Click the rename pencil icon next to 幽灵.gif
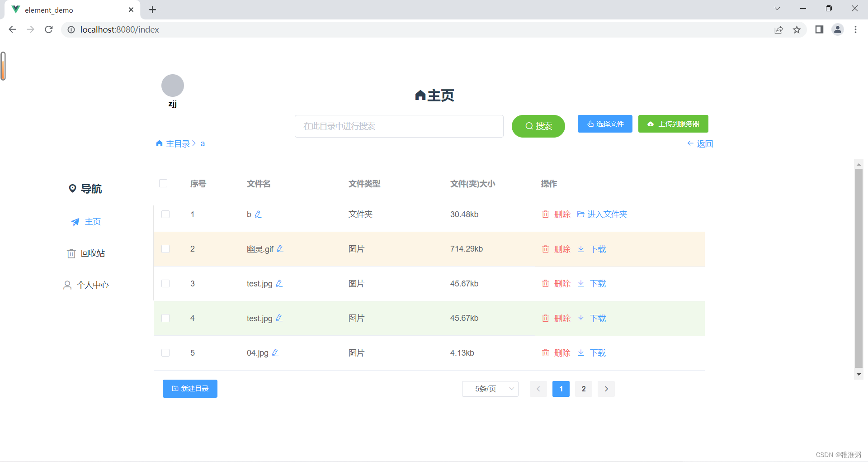The width and height of the screenshot is (868, 462). tap(280, 249)
